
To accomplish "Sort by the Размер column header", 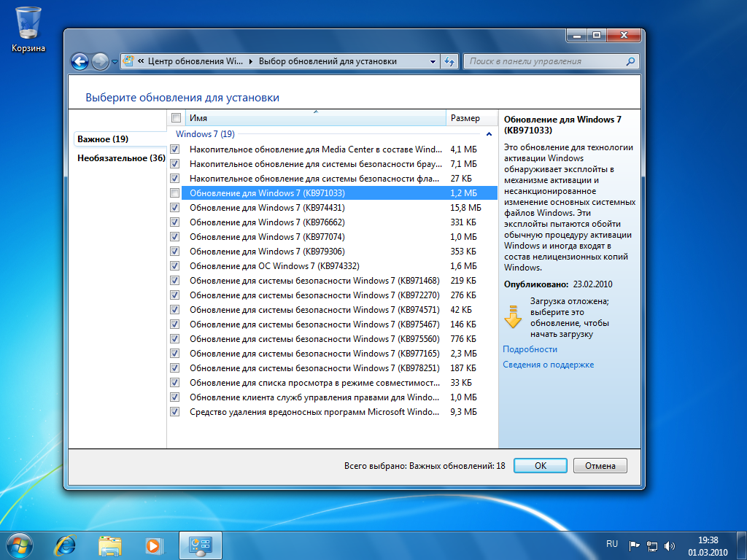I will coord(472,117).
